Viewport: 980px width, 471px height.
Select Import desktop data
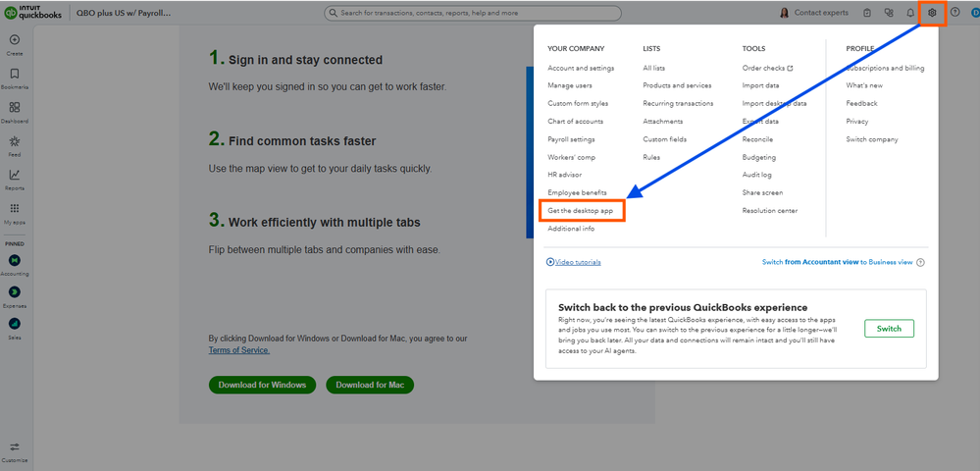click(x=774, y=103)
